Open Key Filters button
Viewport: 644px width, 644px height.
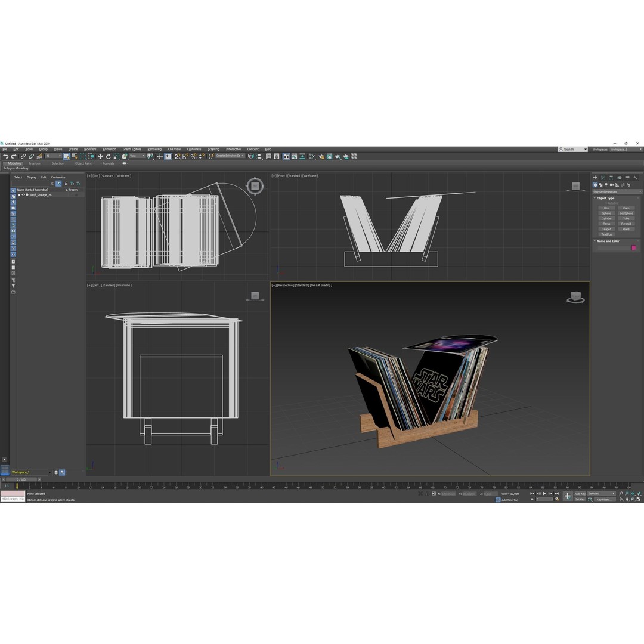pyautogui.click(x=605, y=500)
